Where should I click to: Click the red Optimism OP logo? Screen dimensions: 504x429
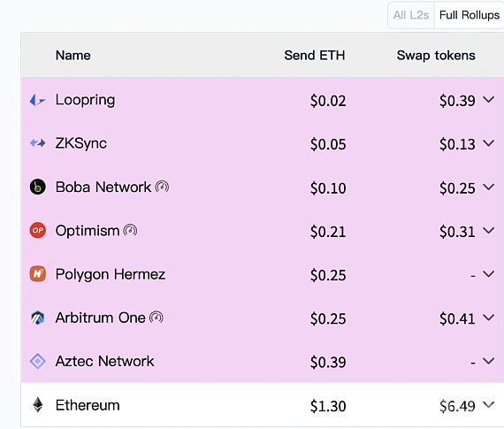click(38, 230)
